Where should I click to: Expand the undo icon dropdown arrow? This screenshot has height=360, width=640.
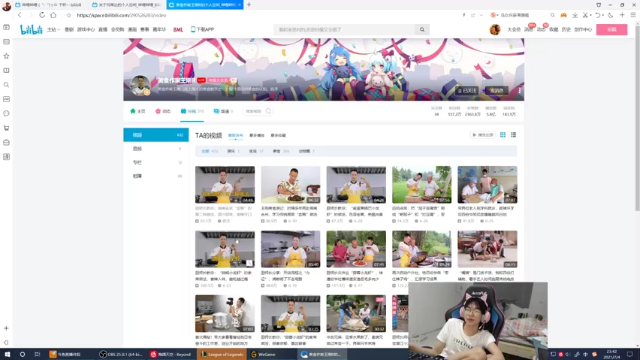[x=603, y=15]
